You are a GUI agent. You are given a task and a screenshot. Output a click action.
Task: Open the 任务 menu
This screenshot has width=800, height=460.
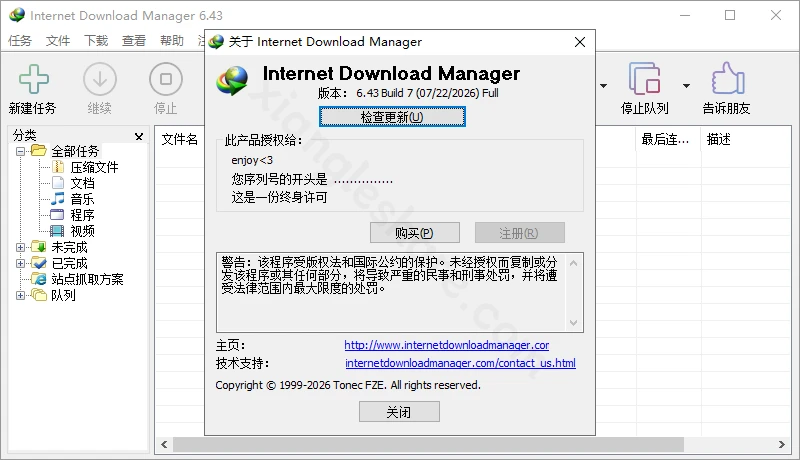20,40
